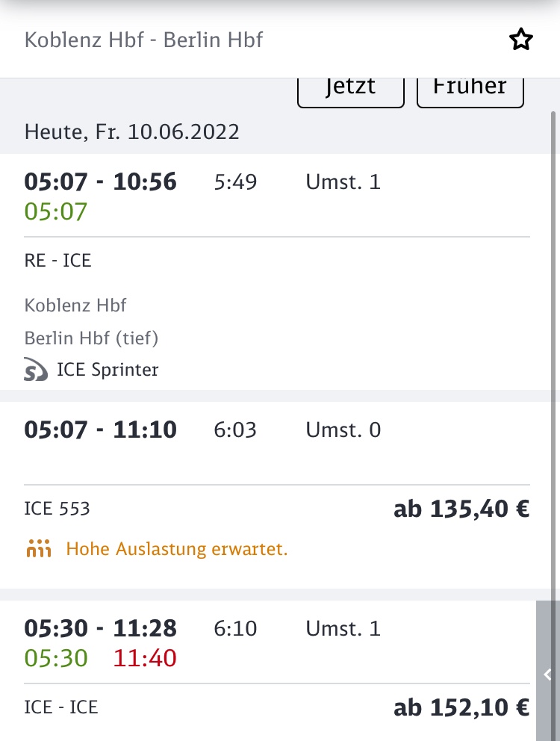Tap the high occupancy people icon

pos(38,550)
